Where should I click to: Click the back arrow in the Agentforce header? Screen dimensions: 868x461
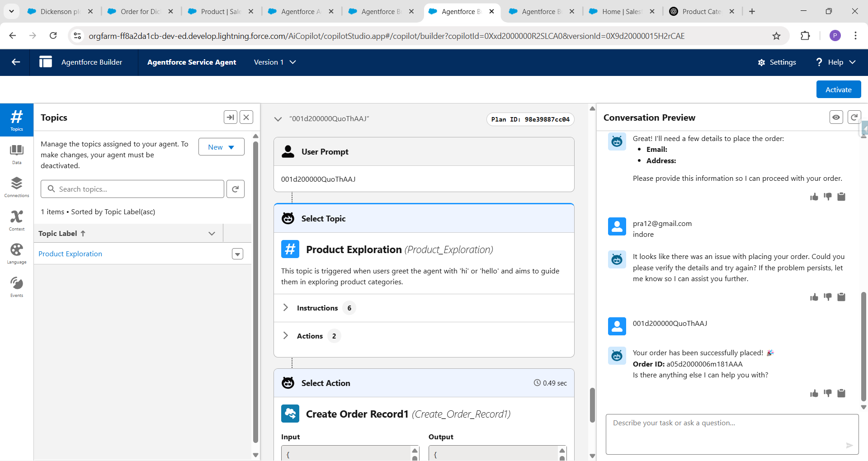coord(16,62)
